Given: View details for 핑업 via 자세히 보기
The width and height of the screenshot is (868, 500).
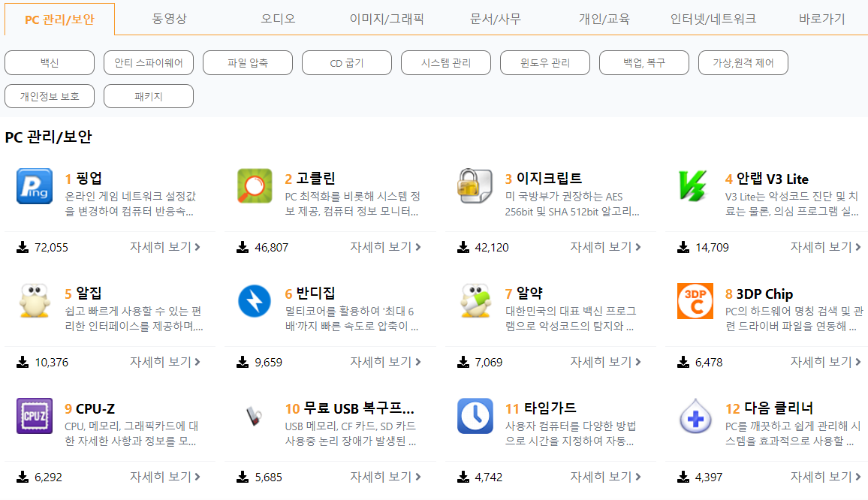Looking at the screenshot, I should pos(165,247).
